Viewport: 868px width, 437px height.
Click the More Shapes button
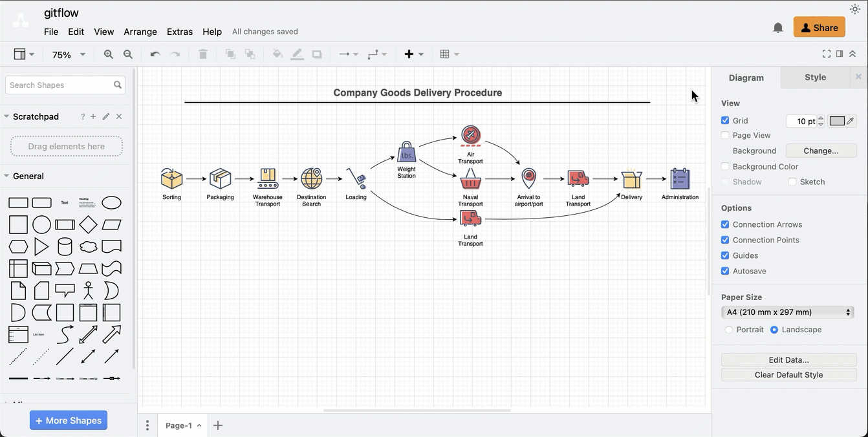[x=69, y=421]
